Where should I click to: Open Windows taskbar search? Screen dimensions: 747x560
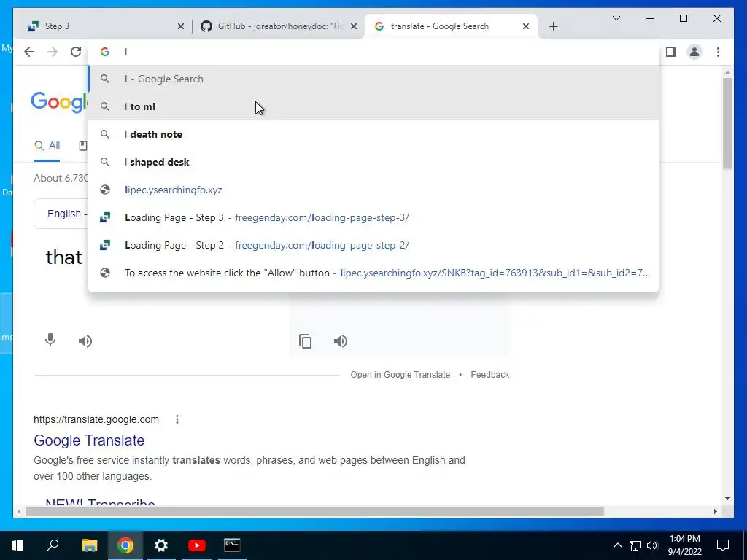(53, 545)
